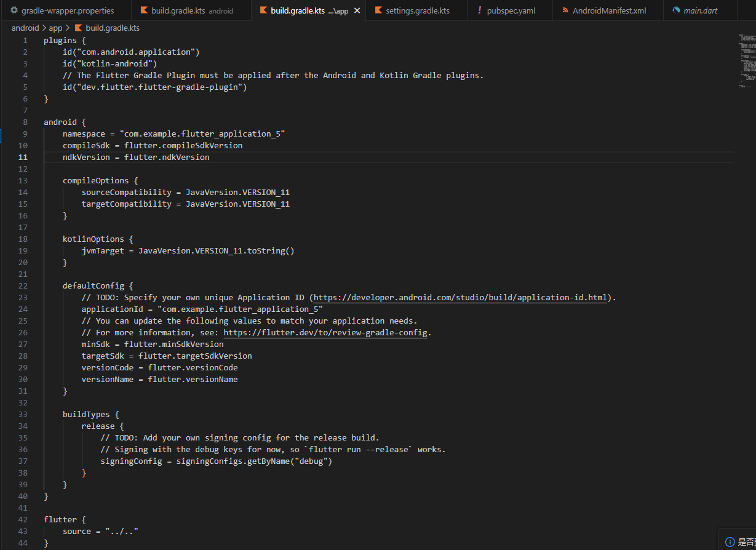
Task: Open the build.gradle.kts android tab
Action: 192,10
